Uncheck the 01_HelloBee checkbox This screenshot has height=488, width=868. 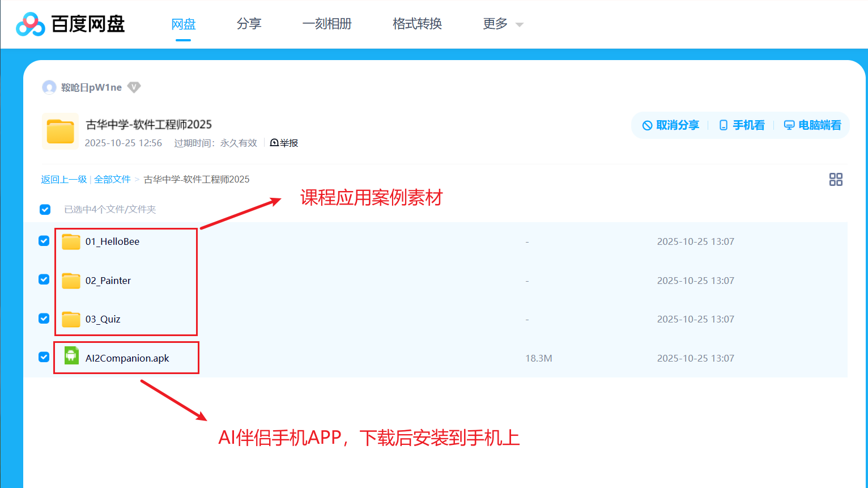click(x=44, y=241)
